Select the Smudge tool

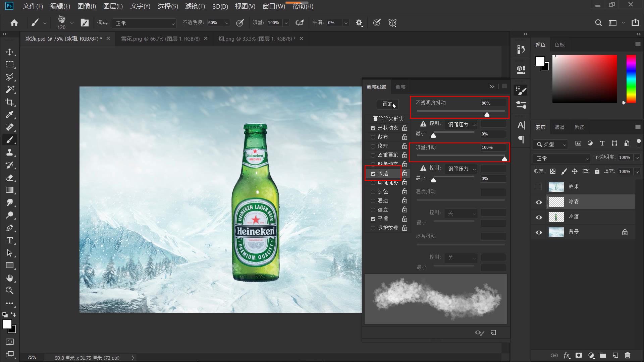coord(10,203)
